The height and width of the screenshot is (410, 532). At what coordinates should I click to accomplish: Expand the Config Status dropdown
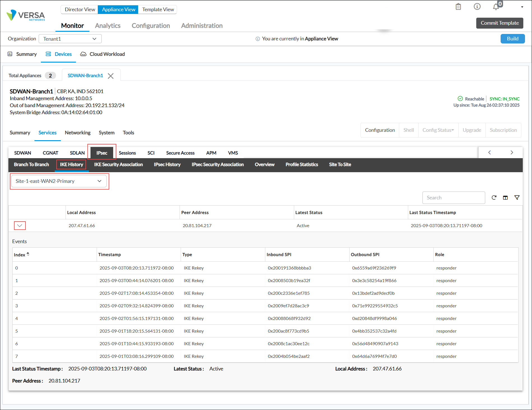tap(438, 130)
